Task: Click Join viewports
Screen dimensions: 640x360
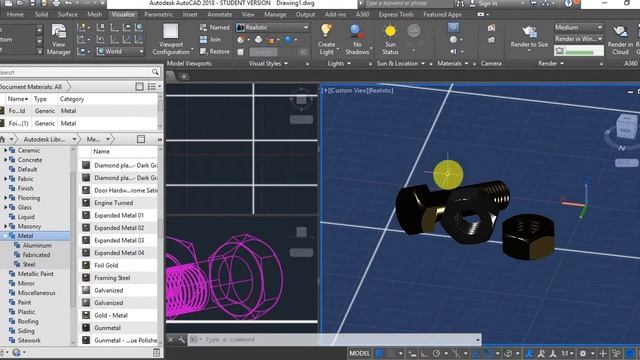Action: click(211, 40)
